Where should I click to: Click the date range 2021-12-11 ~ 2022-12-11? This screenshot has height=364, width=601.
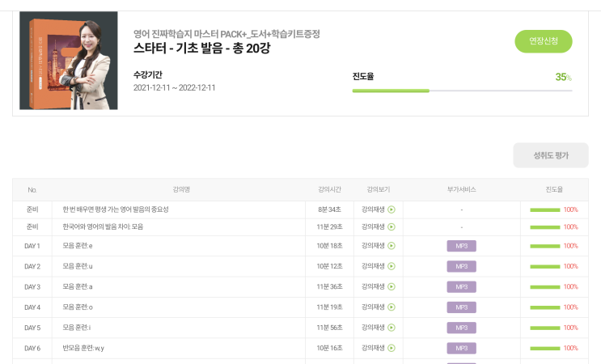(x=175, y=87)
